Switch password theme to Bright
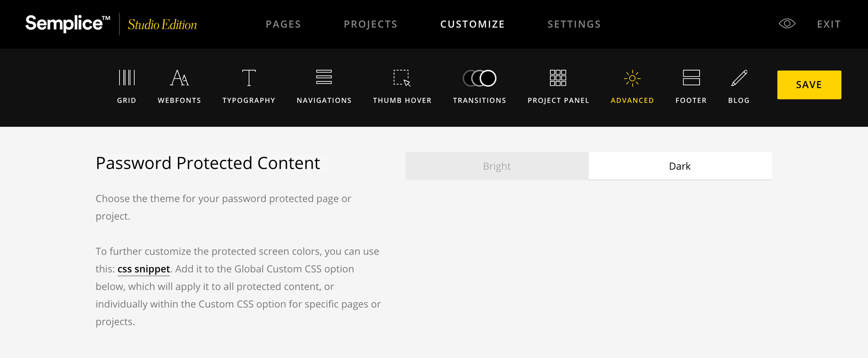The width and height of the screenshot is (868, 358). 497,166
